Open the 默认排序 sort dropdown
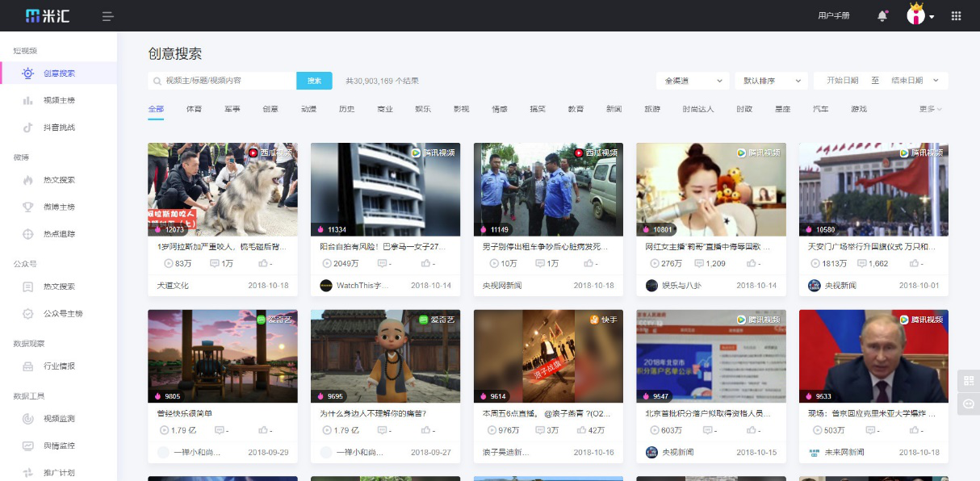 pyautogui.click(x=770, y=80)
